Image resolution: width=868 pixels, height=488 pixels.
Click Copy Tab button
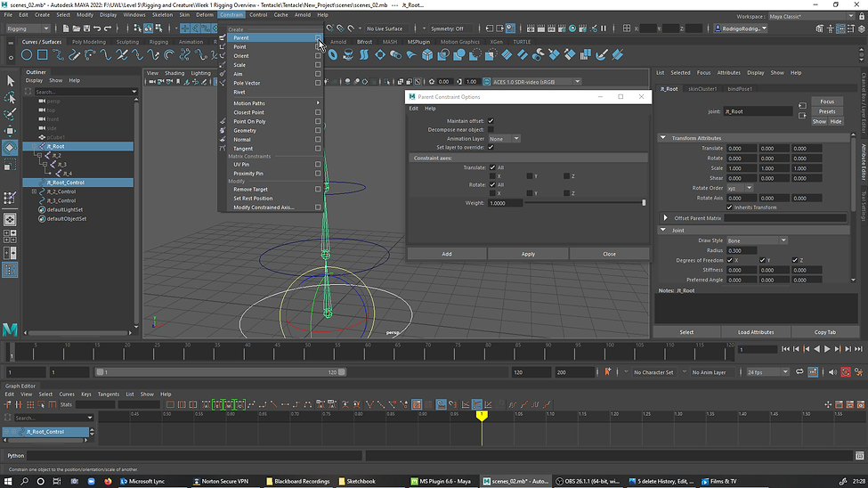click(824, 332)
